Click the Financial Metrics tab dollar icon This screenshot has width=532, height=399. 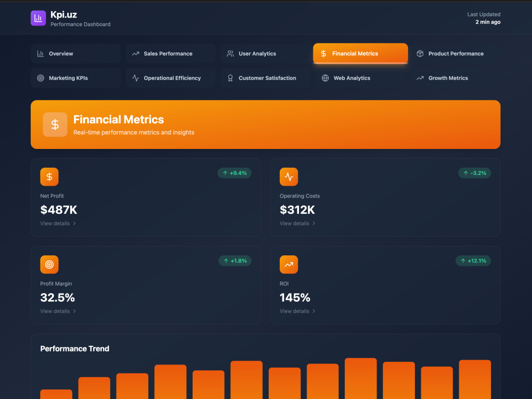click(323, 54)
